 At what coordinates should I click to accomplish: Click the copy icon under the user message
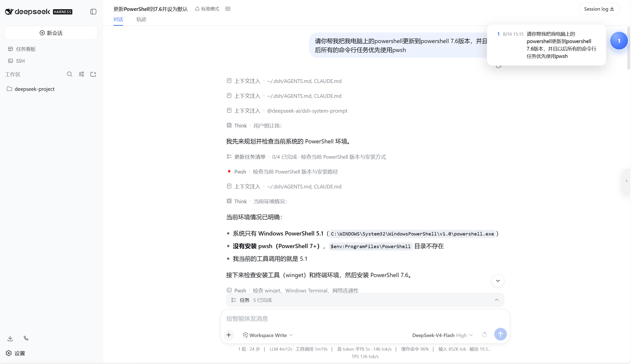[x=499, y=66]
